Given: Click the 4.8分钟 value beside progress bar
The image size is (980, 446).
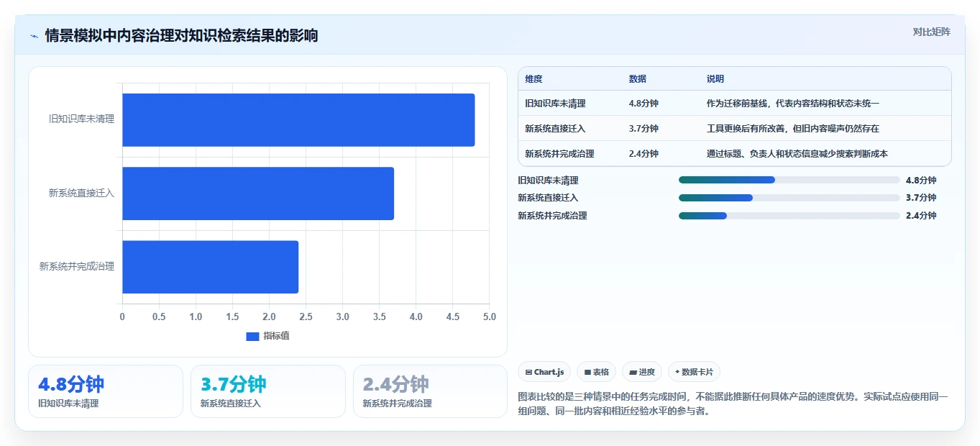Looking at the screenshot, I should point(921,181).
